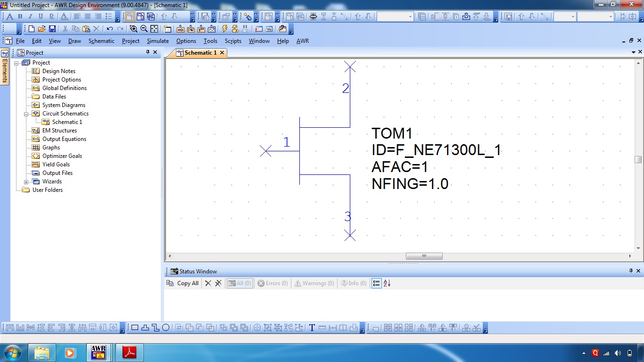Select Design Notes in project tree
644x362 pixels.
(58, 71)
